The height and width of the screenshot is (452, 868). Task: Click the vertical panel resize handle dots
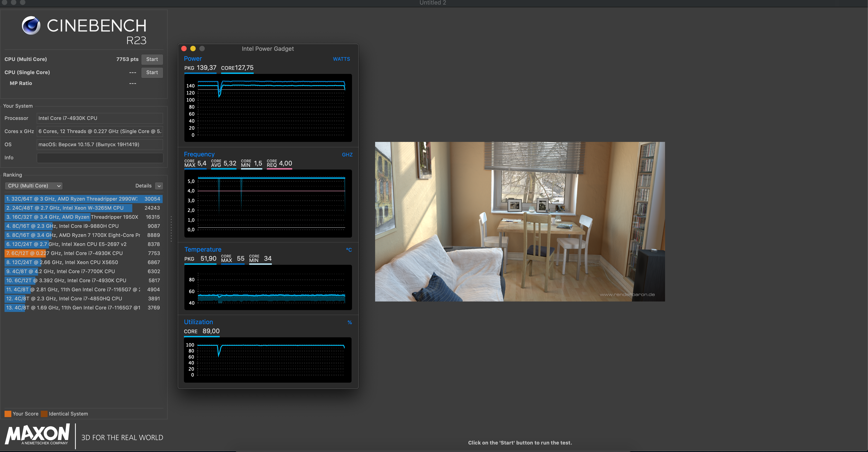[x=171, y=229]
